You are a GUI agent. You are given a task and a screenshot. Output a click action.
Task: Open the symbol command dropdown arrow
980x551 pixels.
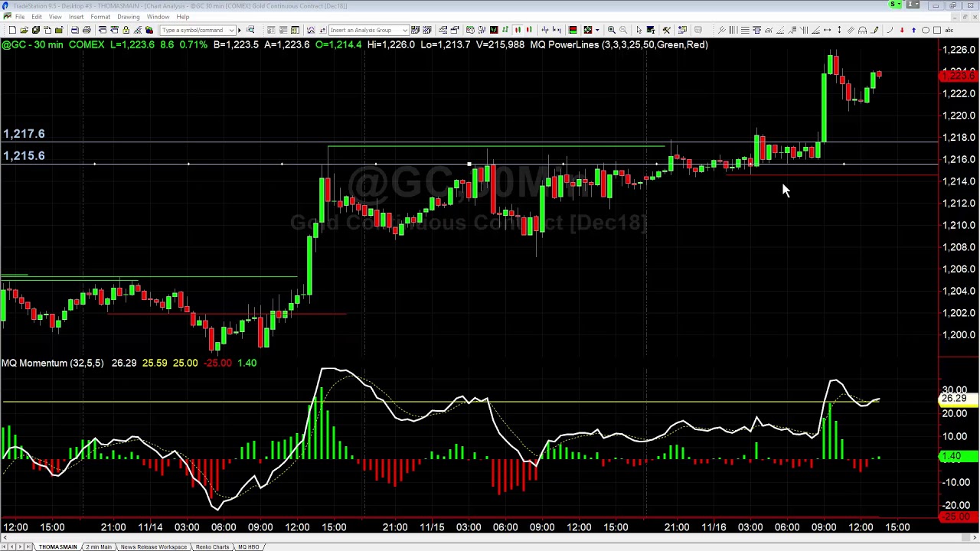(x=232, y=30)
